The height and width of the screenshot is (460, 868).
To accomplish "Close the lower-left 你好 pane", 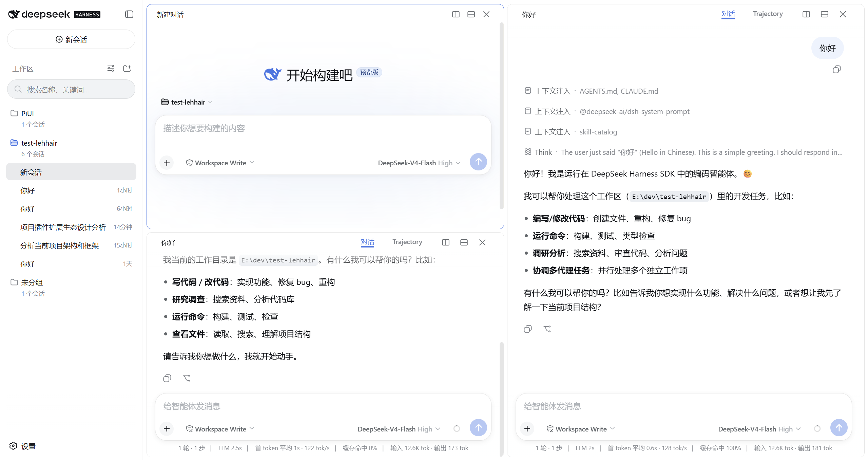I will [x=482, y=242].
